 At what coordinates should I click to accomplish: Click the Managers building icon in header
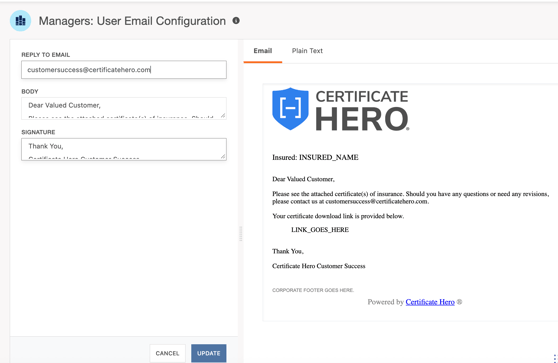click(20, 21)
